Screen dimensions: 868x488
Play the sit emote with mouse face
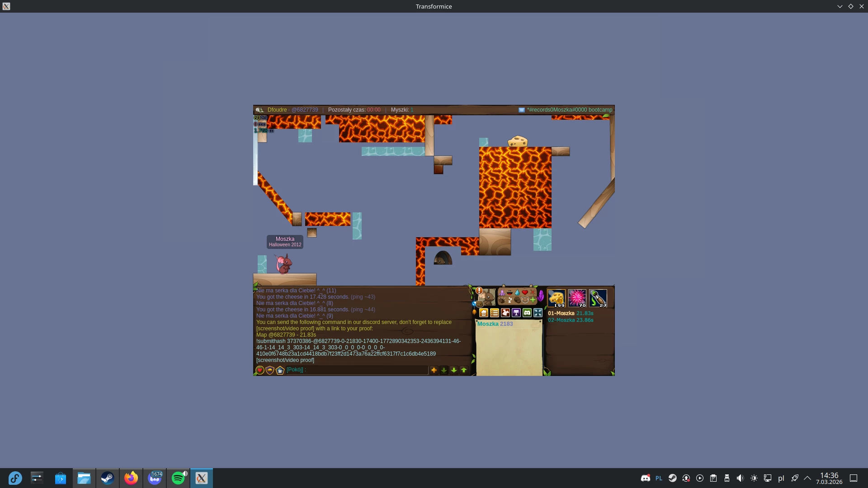pyautogui.click(x=525, y=300)
